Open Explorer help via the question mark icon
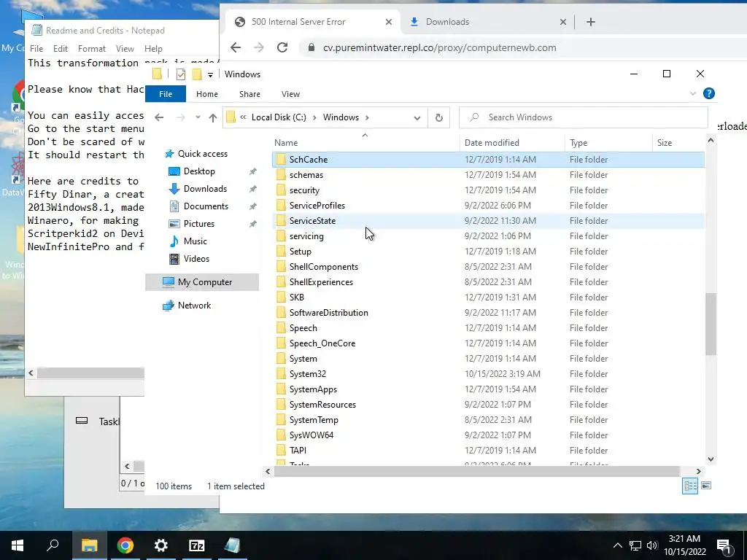Screen dimensions: 747x560 (x=709, y=93)
